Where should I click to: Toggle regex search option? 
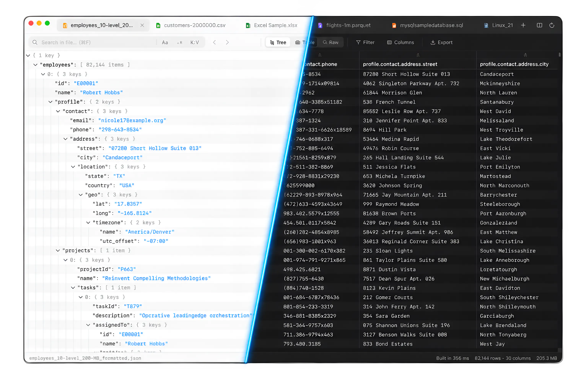[180, 42]
